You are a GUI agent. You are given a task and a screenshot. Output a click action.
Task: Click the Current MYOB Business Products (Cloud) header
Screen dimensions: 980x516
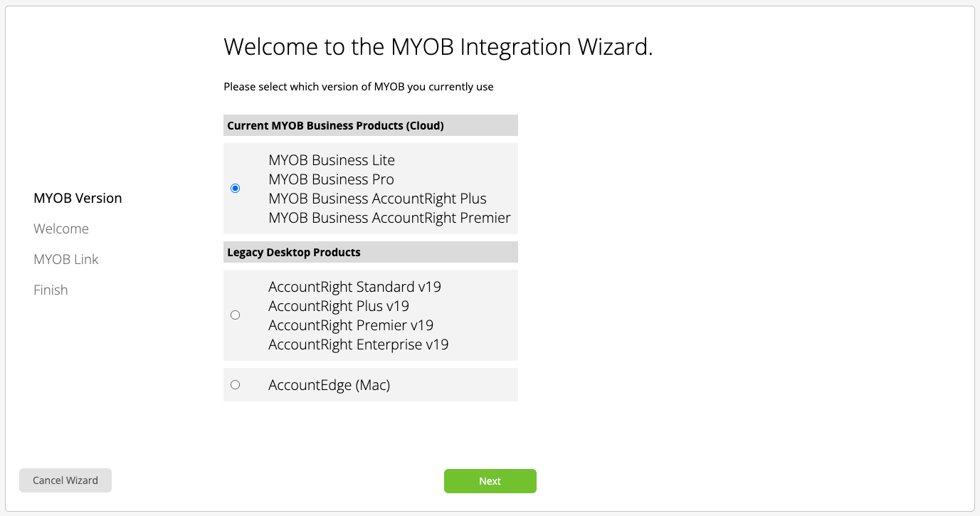point(335,125)
